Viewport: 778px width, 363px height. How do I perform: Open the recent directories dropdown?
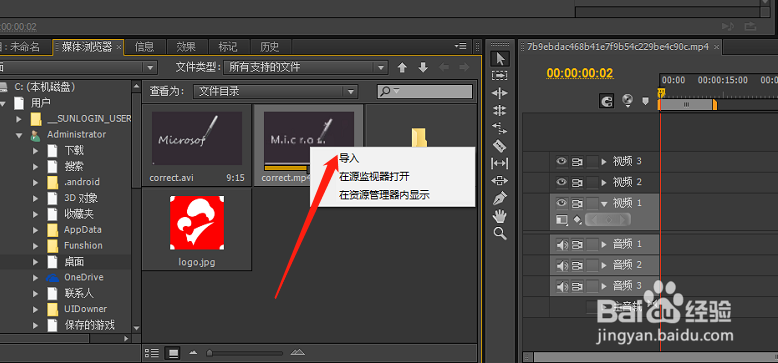[x=78, y=67]
